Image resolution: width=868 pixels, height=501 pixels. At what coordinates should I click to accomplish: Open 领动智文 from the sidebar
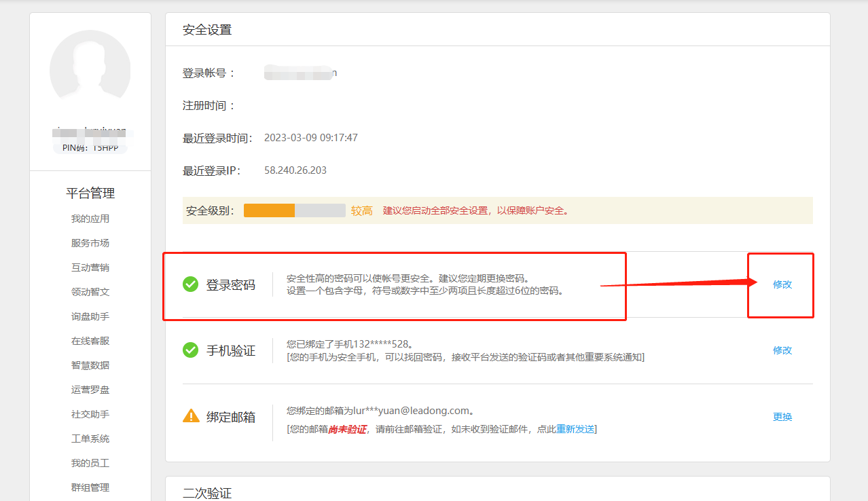(x=90, y=291)
